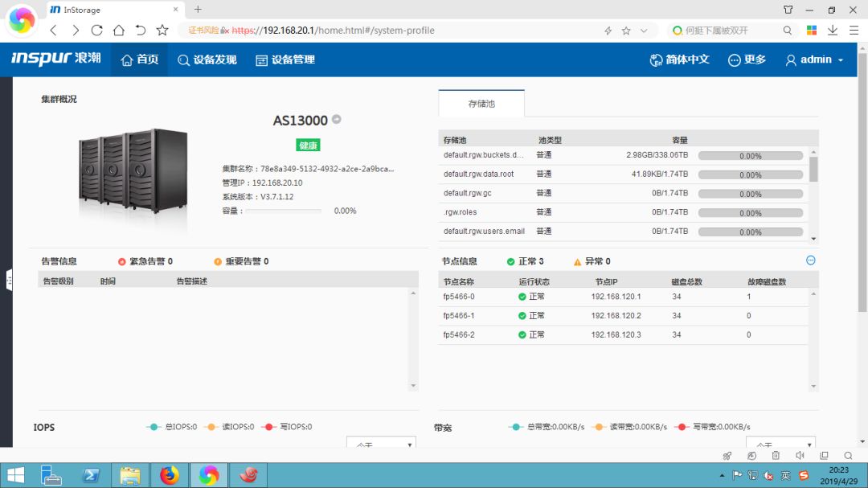Toggle 读IOPS legend series
This screenshot has height=488, width=868.
229,427
